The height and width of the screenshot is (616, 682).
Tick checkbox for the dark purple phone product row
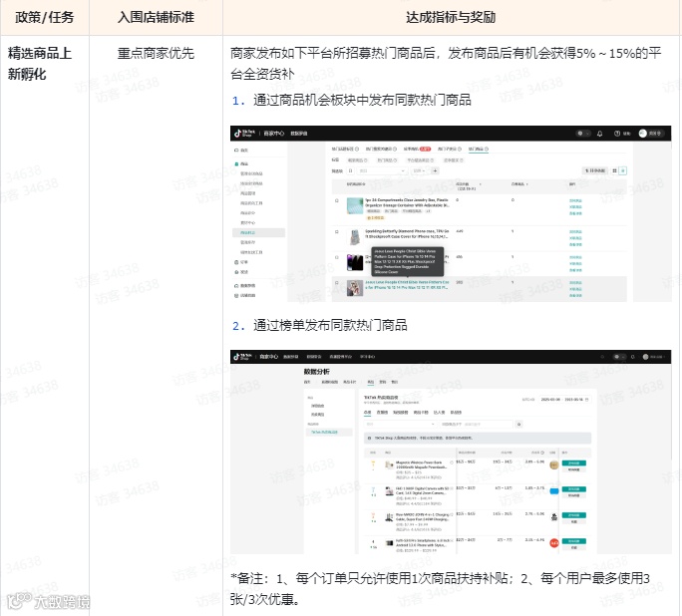[336, 257]
